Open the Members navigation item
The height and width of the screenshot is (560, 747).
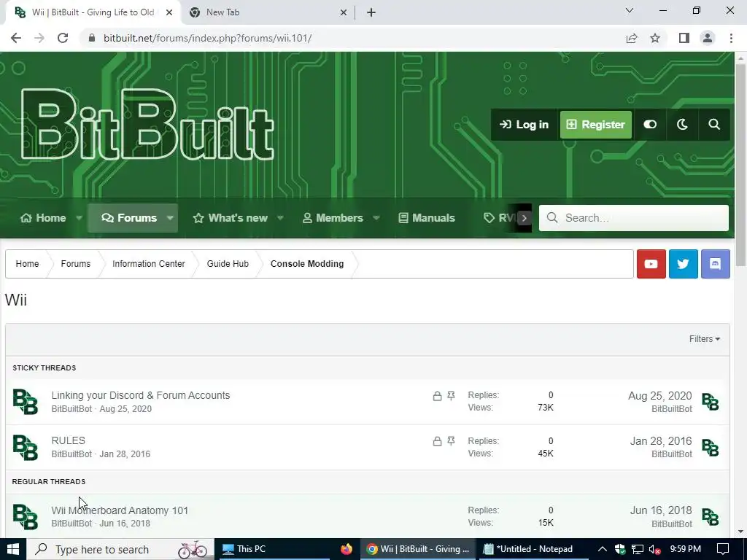[333, 218]
